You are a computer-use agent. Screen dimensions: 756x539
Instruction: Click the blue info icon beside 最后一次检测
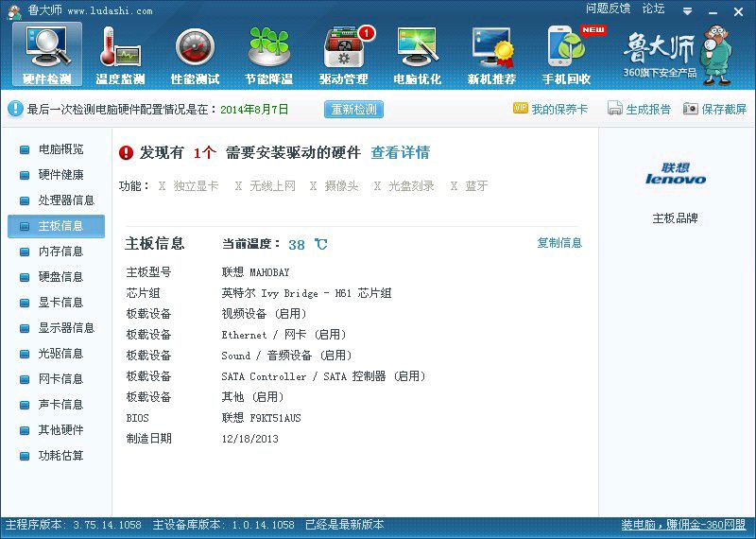15,109
